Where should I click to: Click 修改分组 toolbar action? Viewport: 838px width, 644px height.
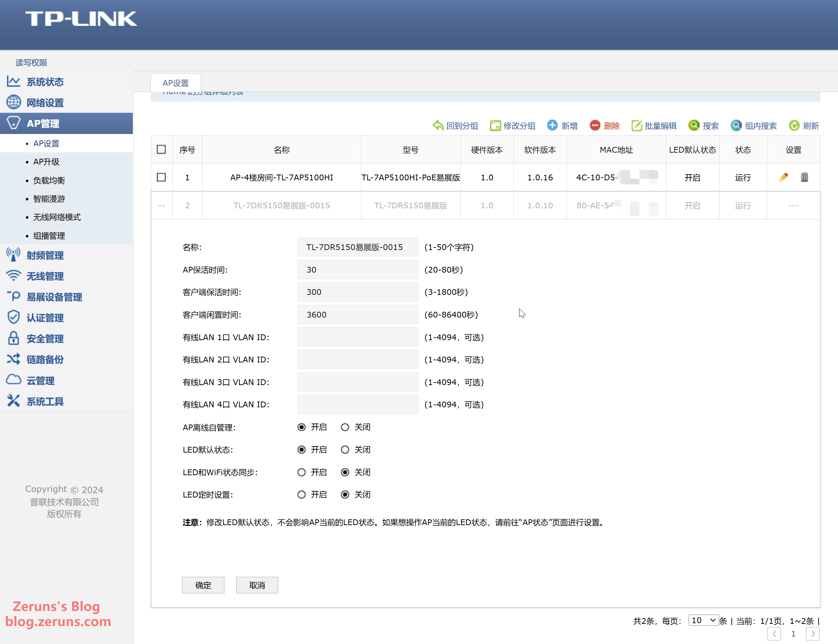click(x=512, y=126)
